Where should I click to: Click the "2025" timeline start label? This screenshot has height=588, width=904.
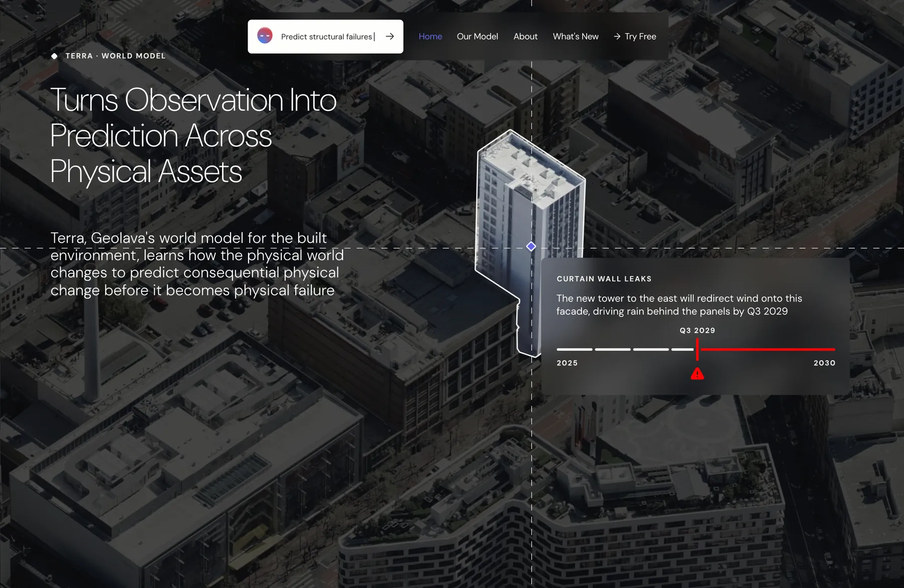[x=567, y=363]
